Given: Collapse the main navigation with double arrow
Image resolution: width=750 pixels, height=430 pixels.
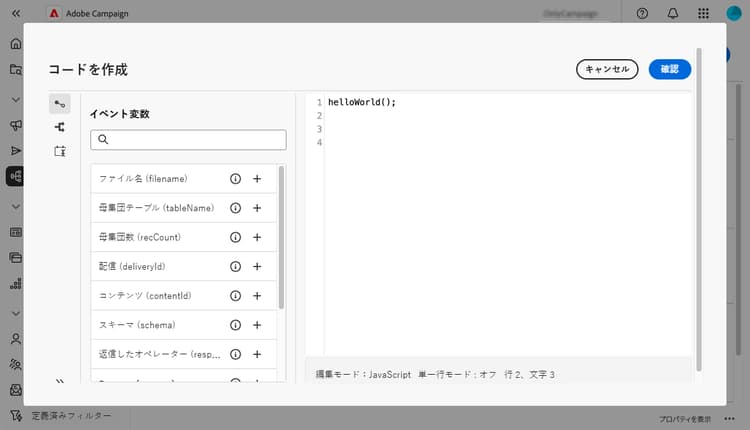Looking at the screenshot, I should tap(16, 13).
